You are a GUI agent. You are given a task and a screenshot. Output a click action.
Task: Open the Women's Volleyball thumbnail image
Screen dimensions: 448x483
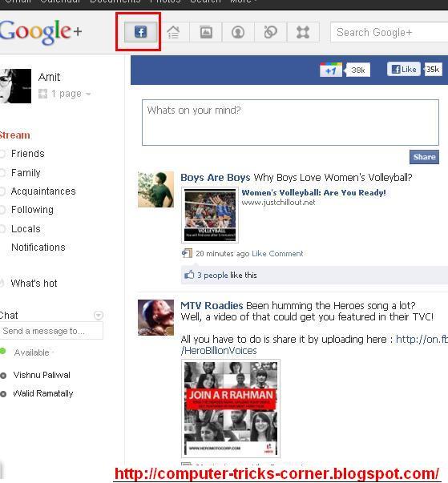click(210, 215)
